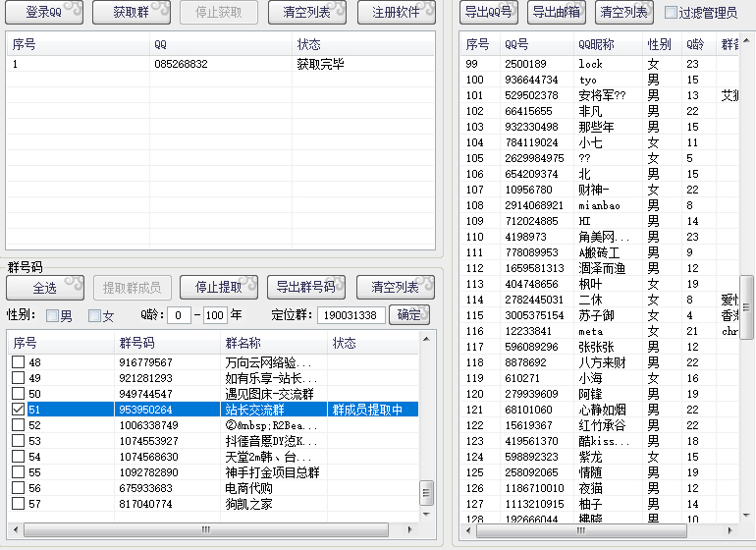Open the 注册软件 button
The height and width of the screenshot is (550, 756).
pos(397,12)
